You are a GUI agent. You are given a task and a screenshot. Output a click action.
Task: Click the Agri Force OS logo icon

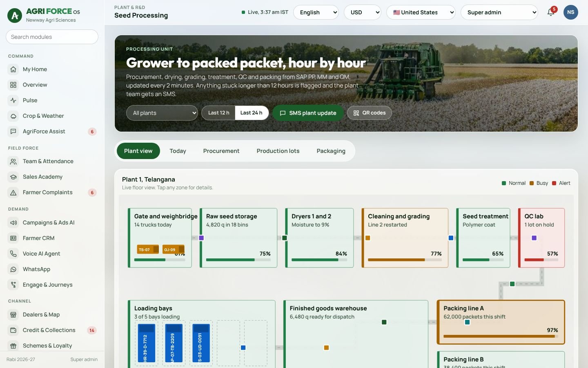tap(15, 16)
